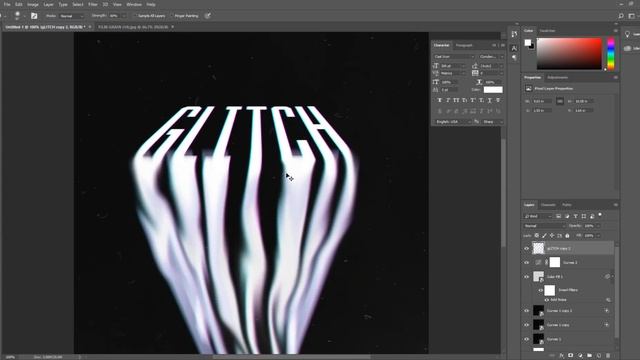
Task: Filter layers by shape layers icon
Action: tap(584, 216)
